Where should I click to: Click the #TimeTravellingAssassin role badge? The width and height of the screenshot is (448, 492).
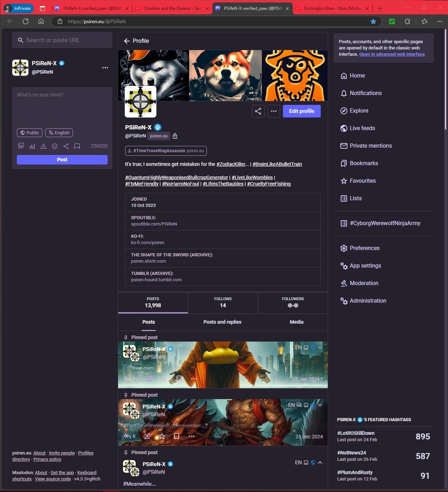pyautogui.click(x=166, y=151)
